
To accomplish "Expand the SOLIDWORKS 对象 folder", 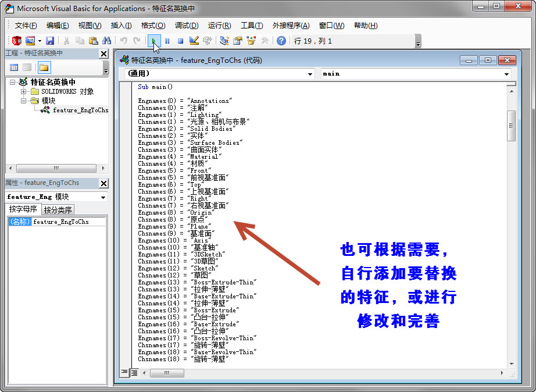I will pos(23,91).
